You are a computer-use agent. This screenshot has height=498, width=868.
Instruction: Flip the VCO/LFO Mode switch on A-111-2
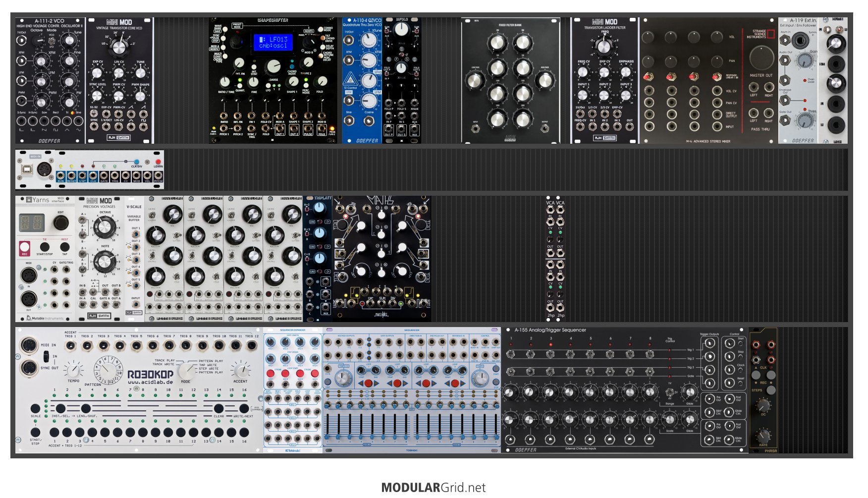pos(51,42)
